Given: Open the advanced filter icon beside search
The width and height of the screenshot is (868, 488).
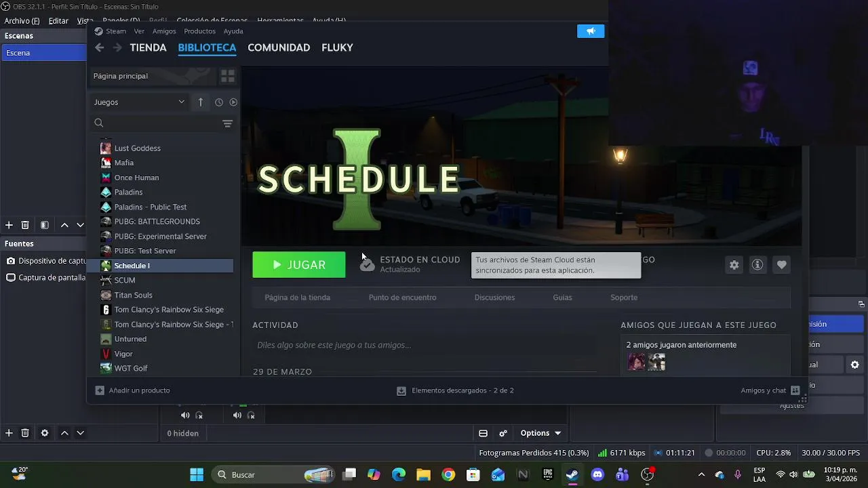Looking at the screenshot, I should [228, 123].
